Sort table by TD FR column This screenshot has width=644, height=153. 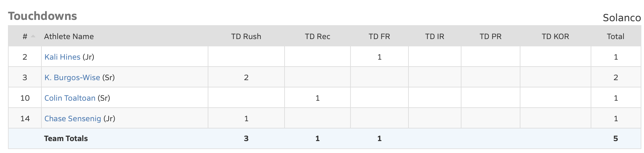pos(379,36)
